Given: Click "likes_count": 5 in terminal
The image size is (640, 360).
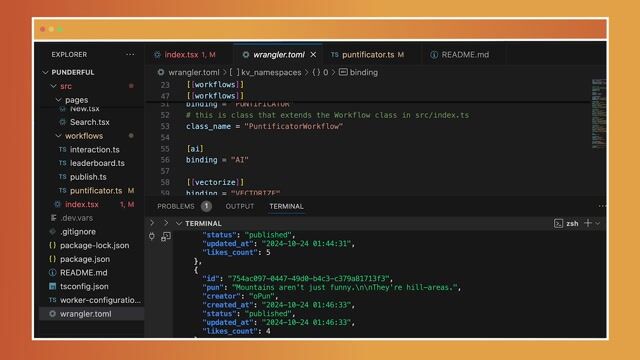Looking at the screenshot, I should click(236, 252).
